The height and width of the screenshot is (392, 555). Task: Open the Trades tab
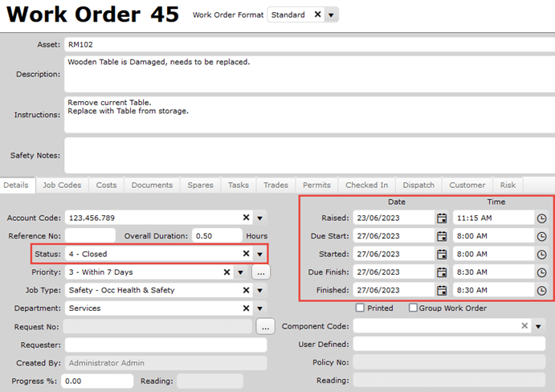275,186
